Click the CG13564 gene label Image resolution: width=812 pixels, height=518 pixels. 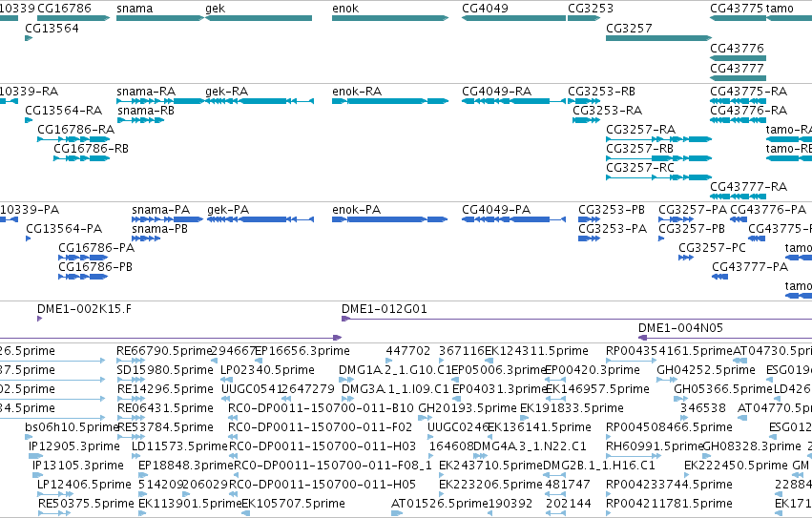52,28
